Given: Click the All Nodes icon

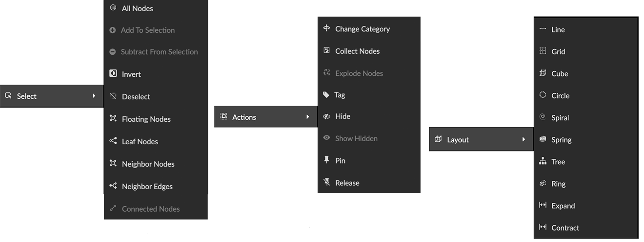Looking at the screenshot, I should coord(113,8).
